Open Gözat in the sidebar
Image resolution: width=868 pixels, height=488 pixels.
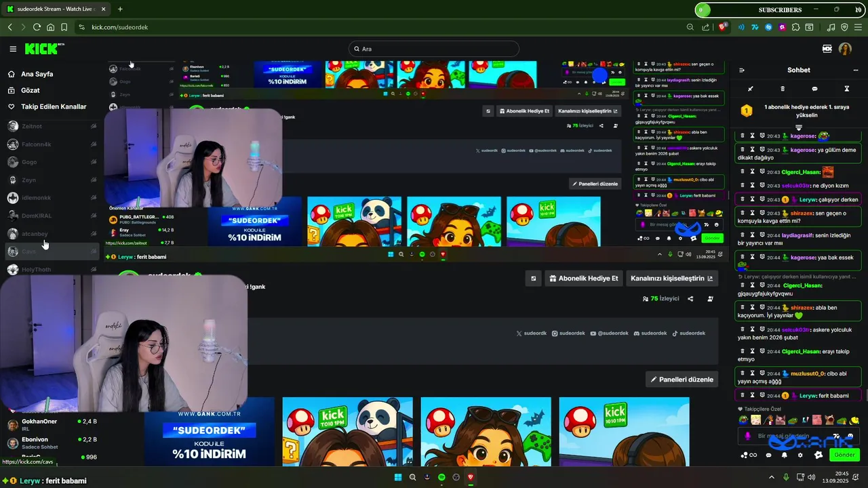click(x=30, y=90)
